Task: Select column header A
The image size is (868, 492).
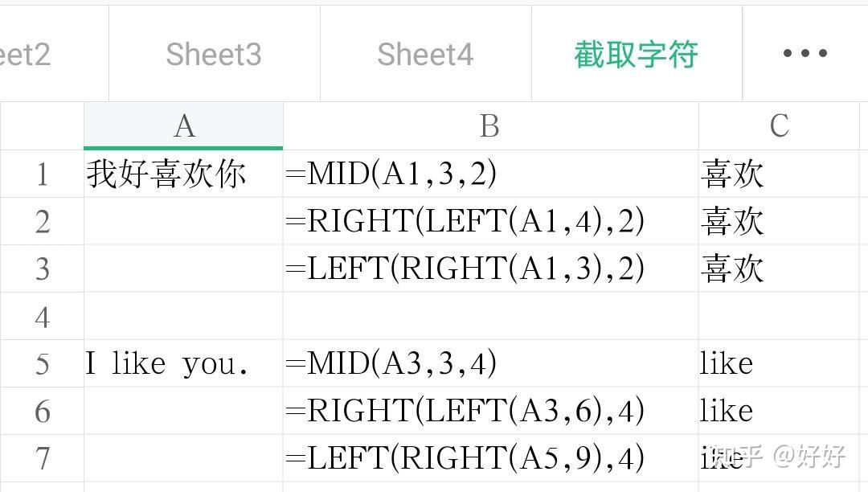Action: click(x=183, y=125)
